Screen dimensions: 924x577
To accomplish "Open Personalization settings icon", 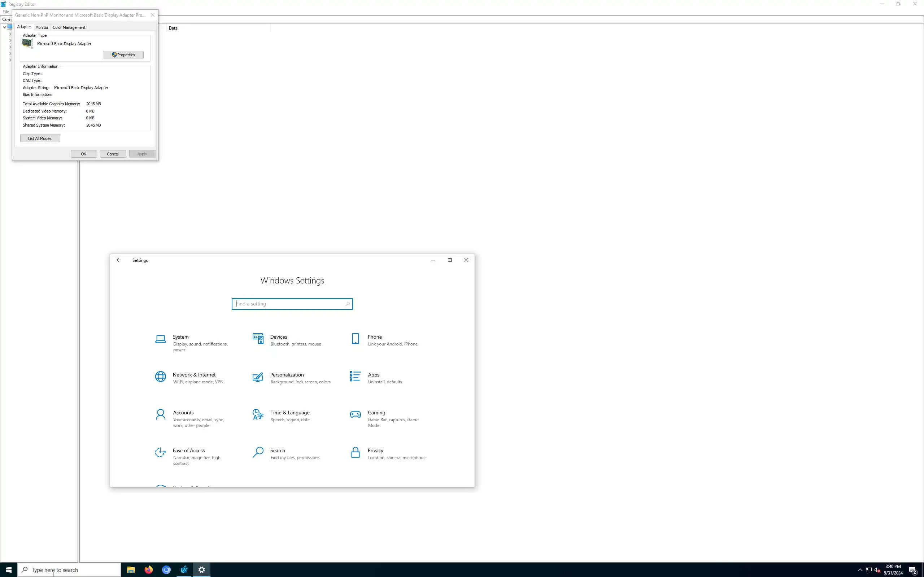I will tap(258, 377).
